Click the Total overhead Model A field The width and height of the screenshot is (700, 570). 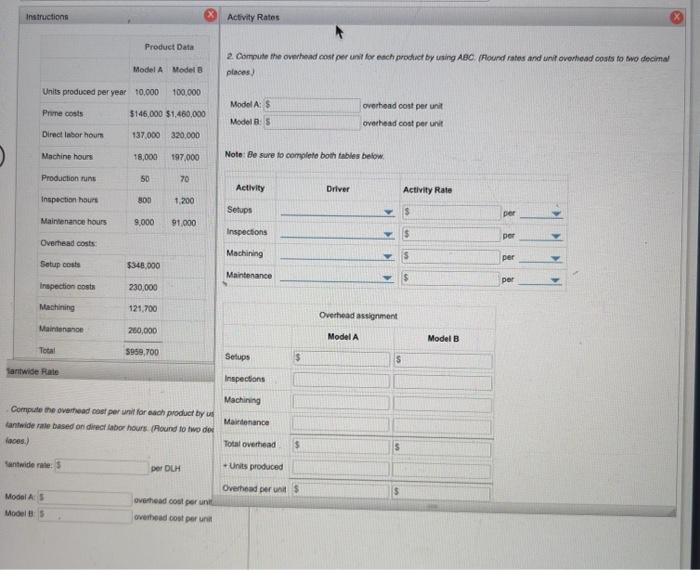click(x=341, y=446)
